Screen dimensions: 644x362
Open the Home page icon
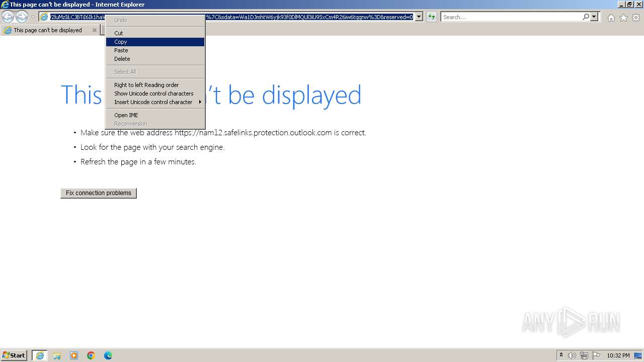[x=611, y=18]
